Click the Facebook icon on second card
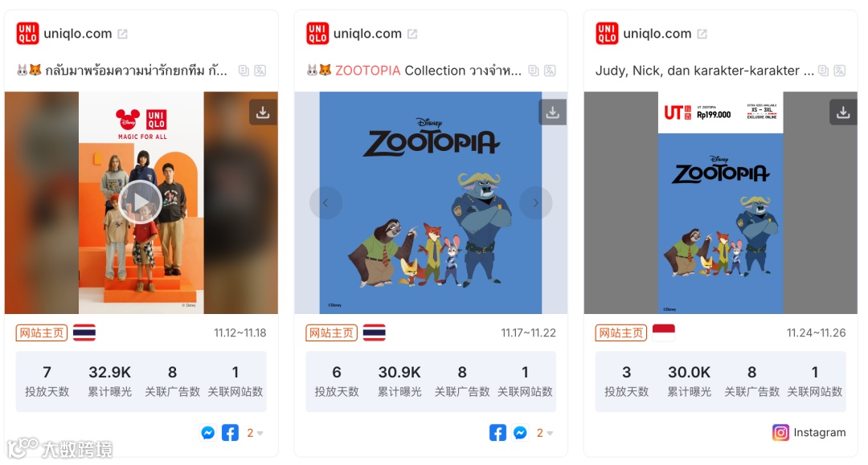Viewport: 868px width, 465px height. point(497,432)
